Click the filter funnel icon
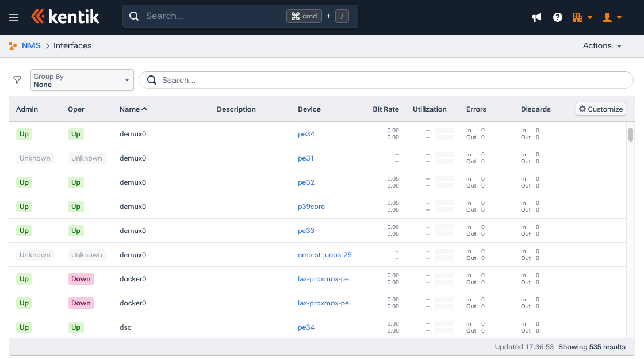Screen dimensions: 644x359 (17, 80)
